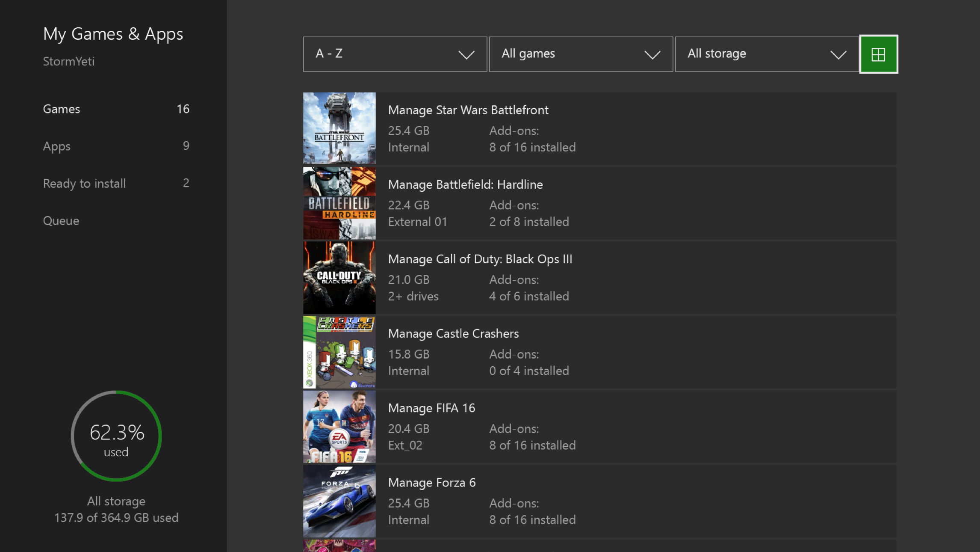Open Manage Forza 6

pos(600,501)
